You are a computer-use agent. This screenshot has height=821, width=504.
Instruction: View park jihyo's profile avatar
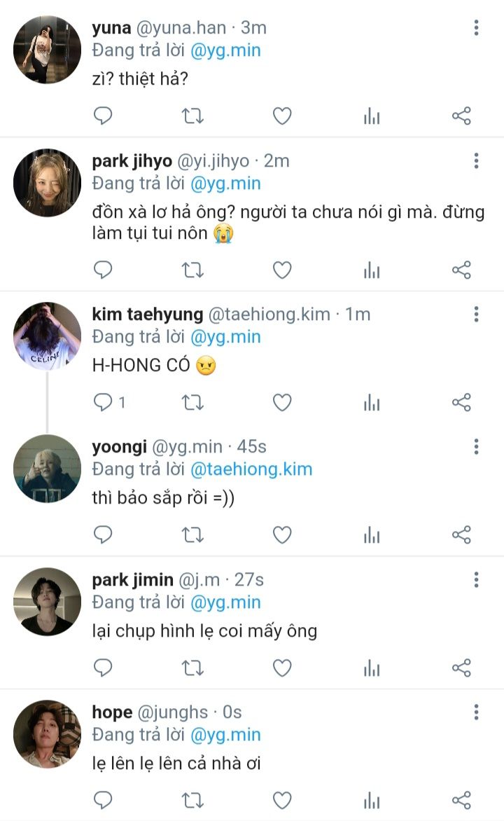click(48, 183)
